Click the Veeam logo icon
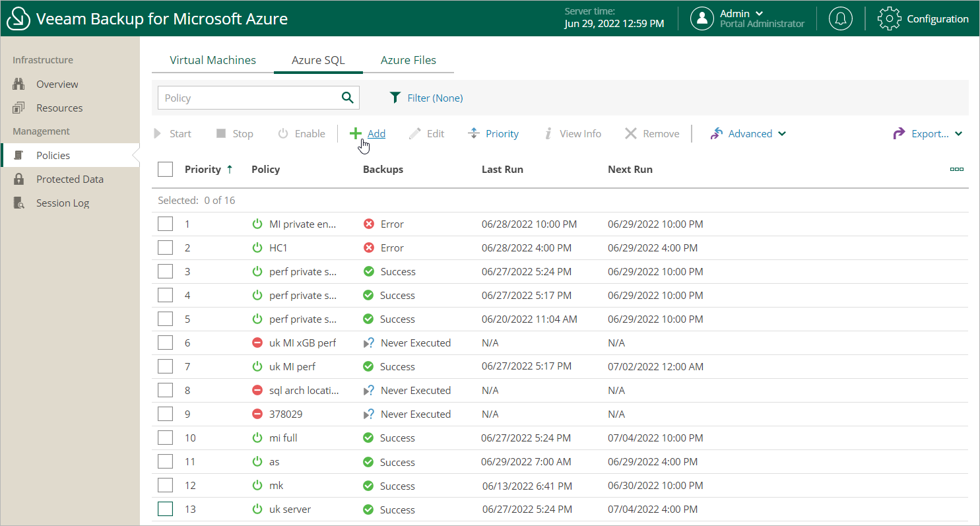 point(18,18)
